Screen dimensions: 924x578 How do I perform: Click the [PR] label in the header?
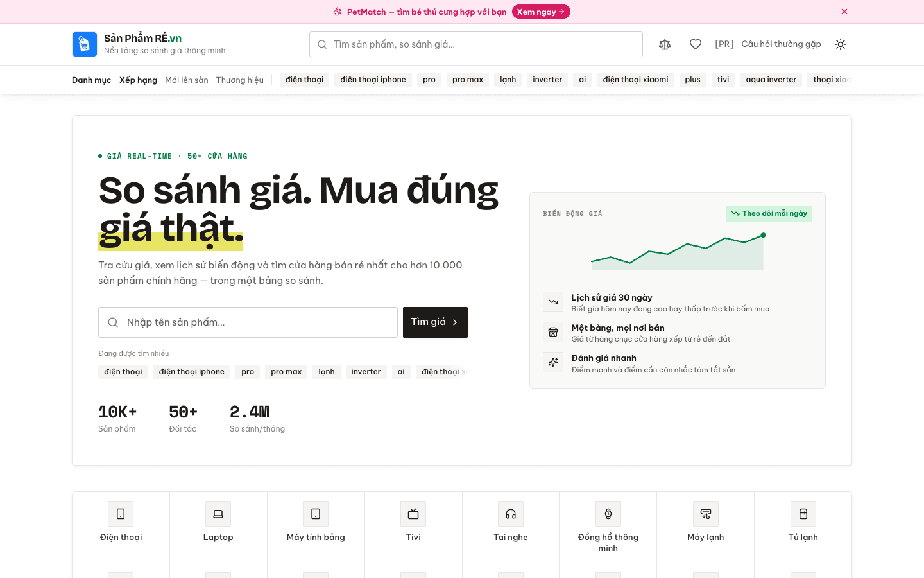[724, 44]
